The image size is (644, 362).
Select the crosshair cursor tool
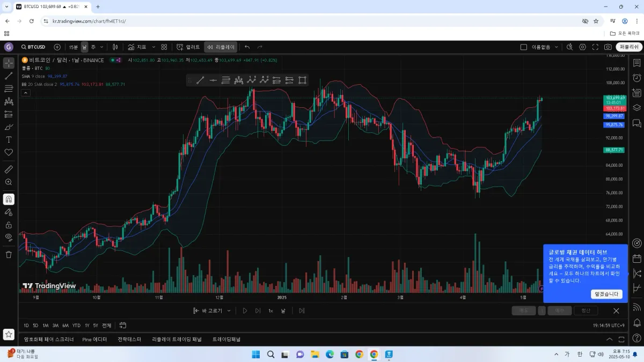pyautogui.click(x=9, y=63)
